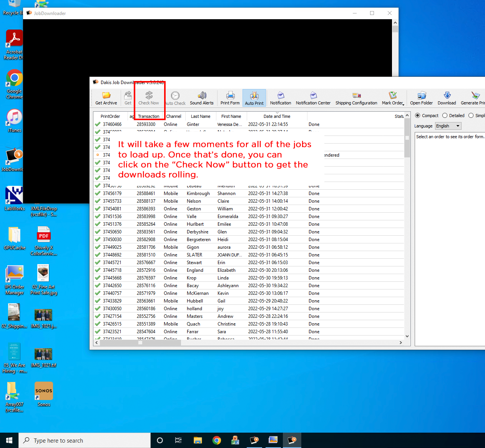
Task: Sort by the Last Name column header
Action: [x=201, y=116]
